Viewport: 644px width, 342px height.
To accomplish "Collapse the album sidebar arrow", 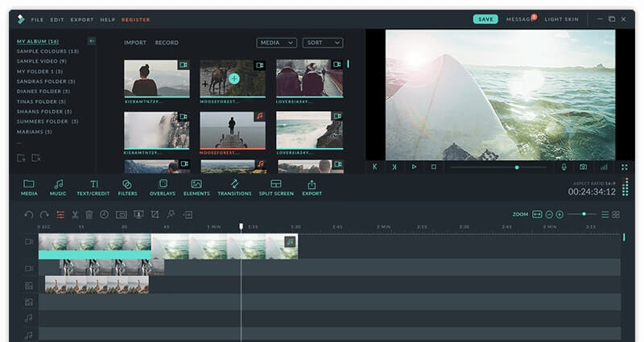I will 92,41.
